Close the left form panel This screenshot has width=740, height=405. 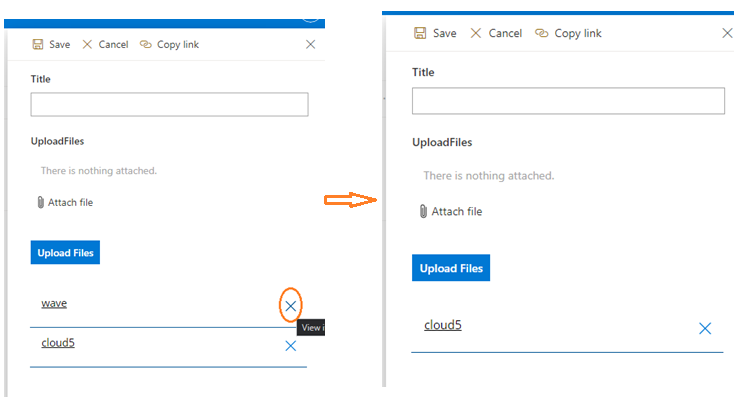(310, 45)
